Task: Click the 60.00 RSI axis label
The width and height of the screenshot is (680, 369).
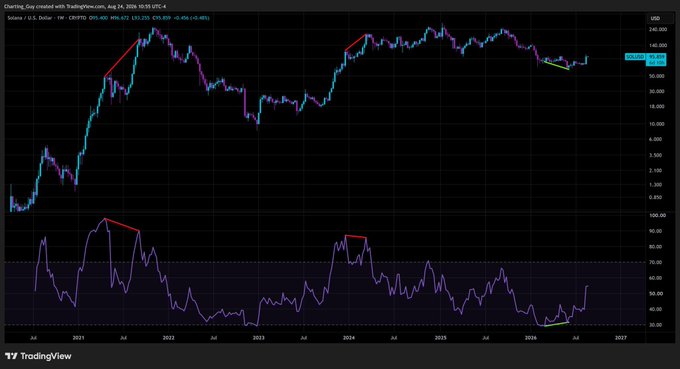Action: (x=656, y=278)
